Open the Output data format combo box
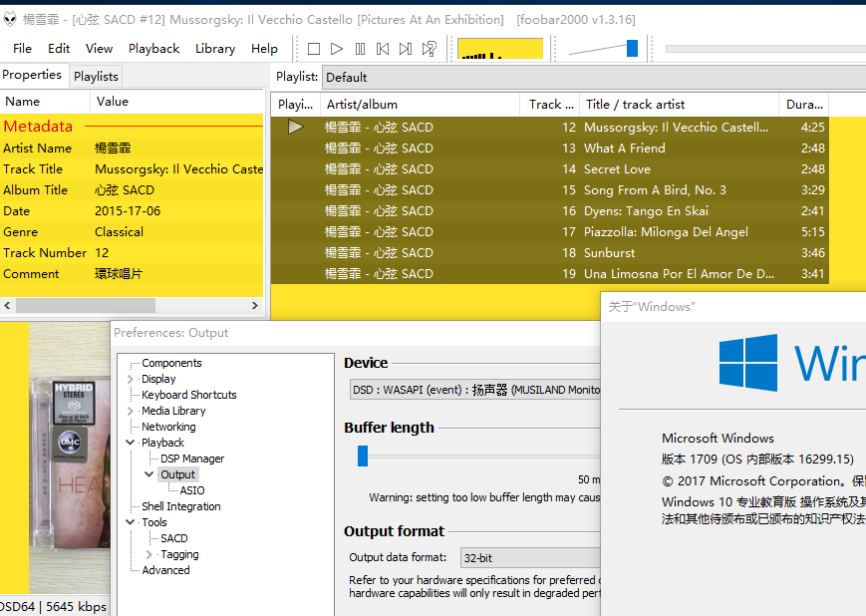Viewport: 866px width, 616px height. [x=530, y=558]
